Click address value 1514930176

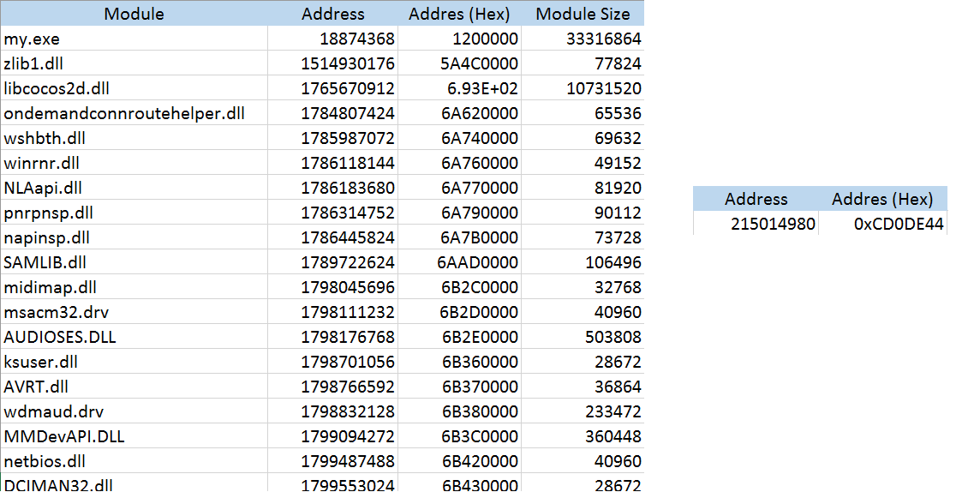pos(332,63)
